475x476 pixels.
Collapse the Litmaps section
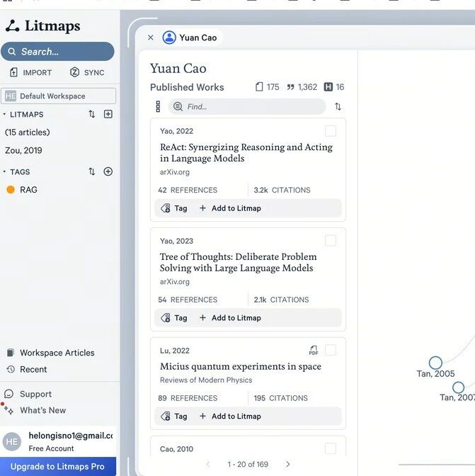pyautogui.click(x=5, y=114)
